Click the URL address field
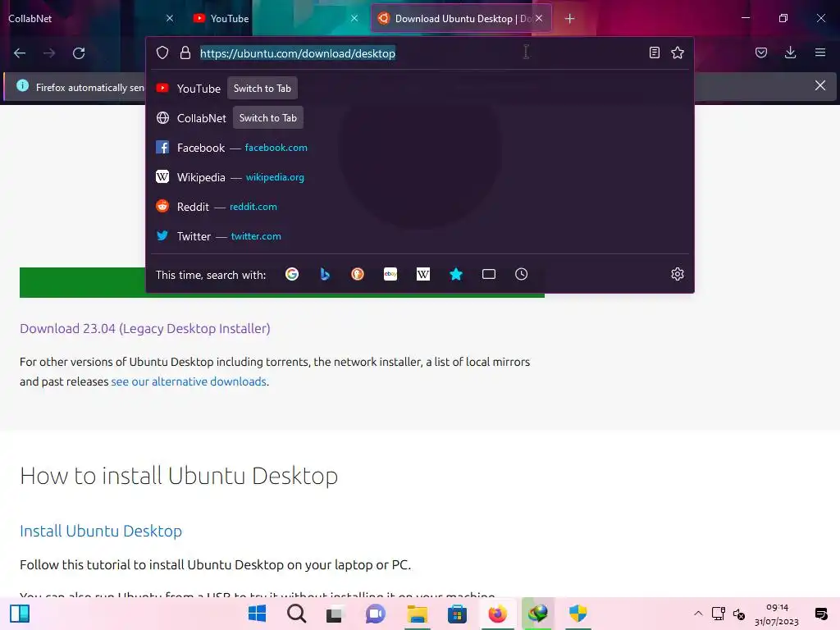Image resolution: width=840 pixels, height=630 pixels. [x=421, y=53]
